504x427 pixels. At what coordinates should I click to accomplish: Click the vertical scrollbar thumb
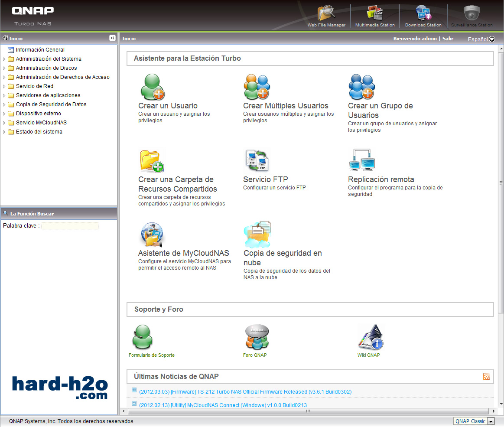click(501, 183)
